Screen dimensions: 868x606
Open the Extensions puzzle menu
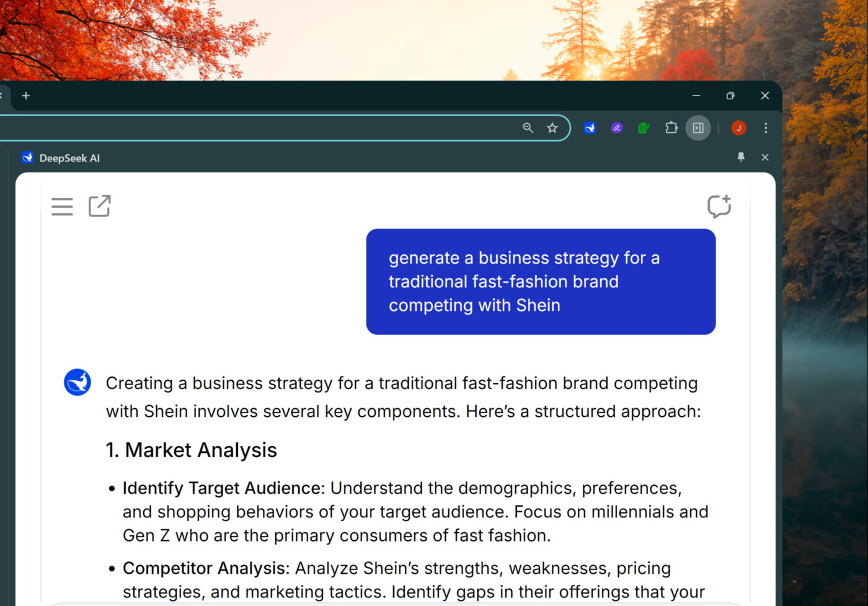coord(671,128)
